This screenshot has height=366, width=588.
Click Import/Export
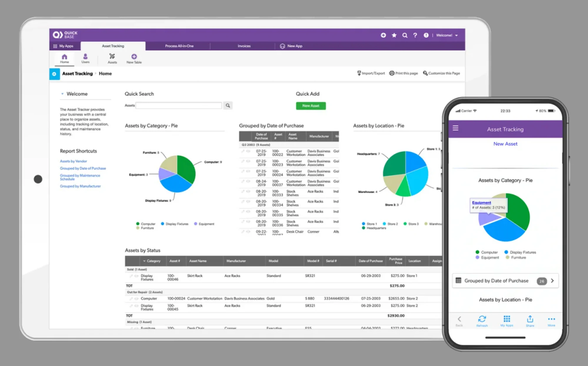pos(371,73)
